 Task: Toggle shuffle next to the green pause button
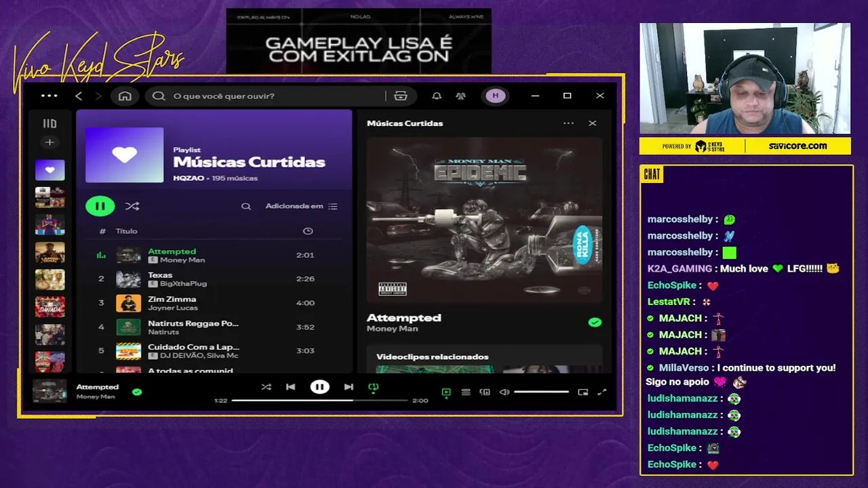click(x=132, y=206)
